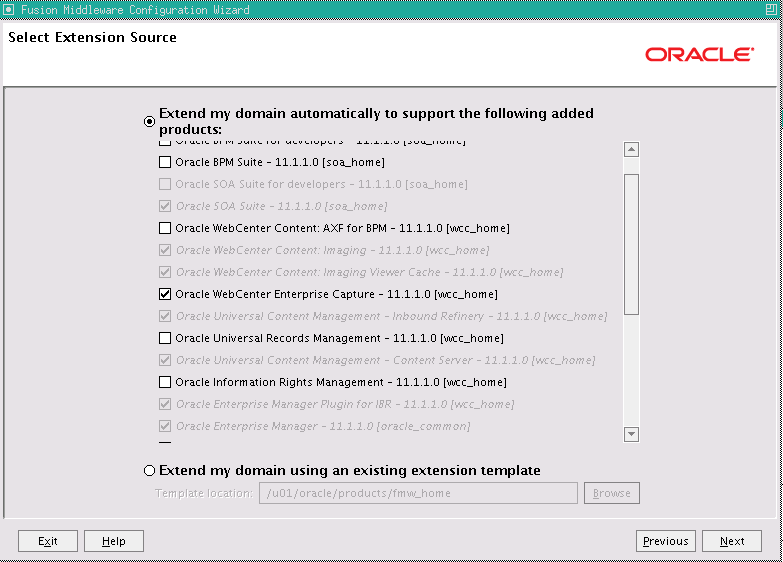Click the Exit button
This screenshot has width=783, height=562.
48,541
